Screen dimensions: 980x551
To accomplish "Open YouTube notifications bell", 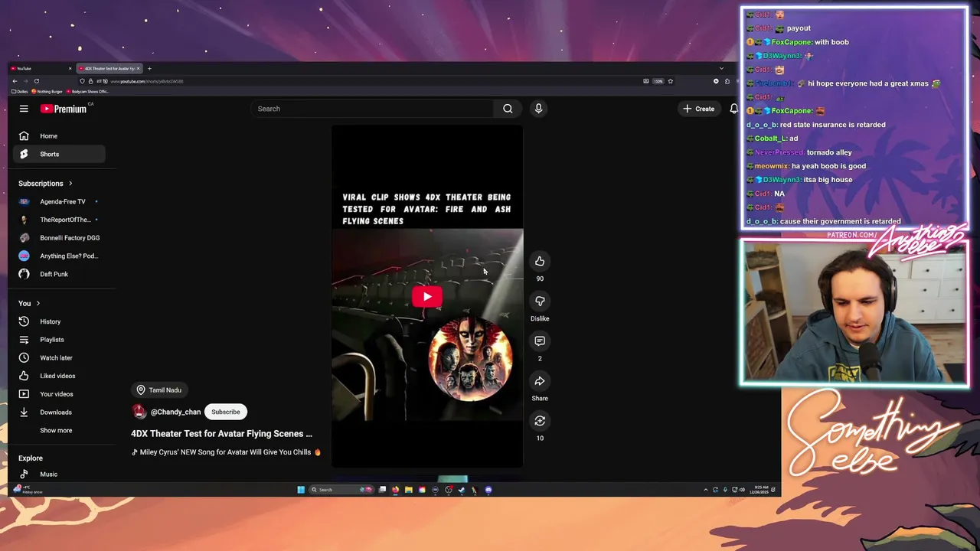I will coord(733,109).
